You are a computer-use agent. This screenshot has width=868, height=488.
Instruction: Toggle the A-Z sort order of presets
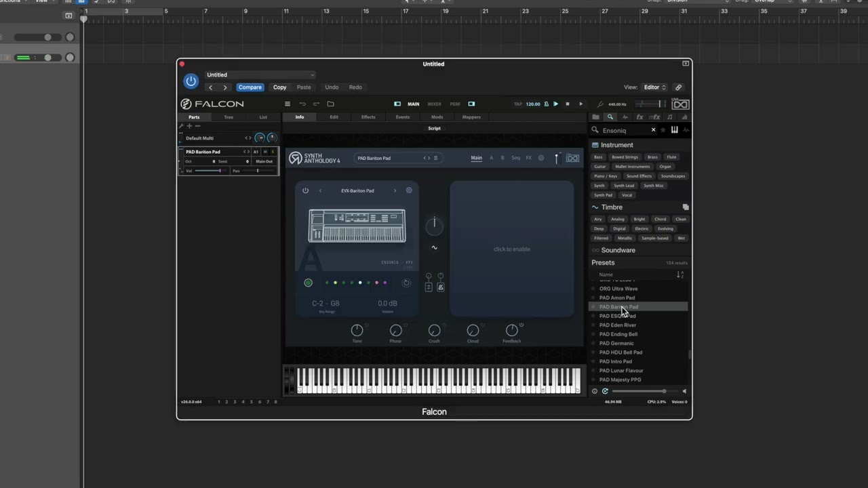[680, 274]
